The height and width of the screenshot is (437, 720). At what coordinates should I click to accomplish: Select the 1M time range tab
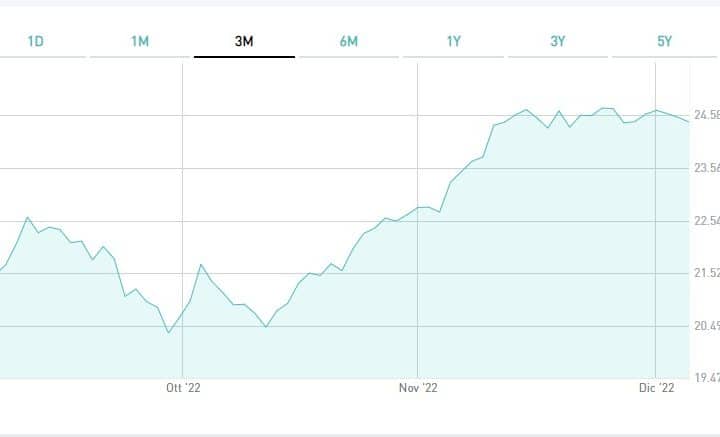point(140,41)
